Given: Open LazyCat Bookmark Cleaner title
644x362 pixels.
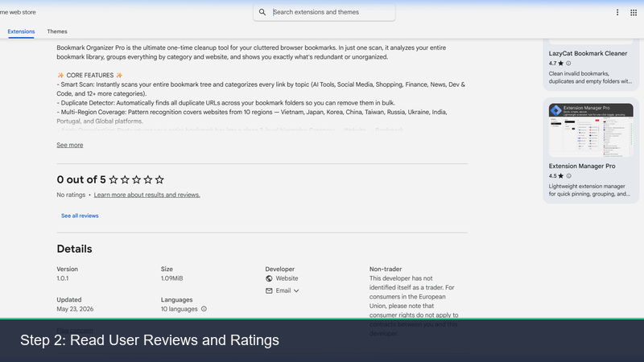Looking at the screenshot, I should (588, 53).
